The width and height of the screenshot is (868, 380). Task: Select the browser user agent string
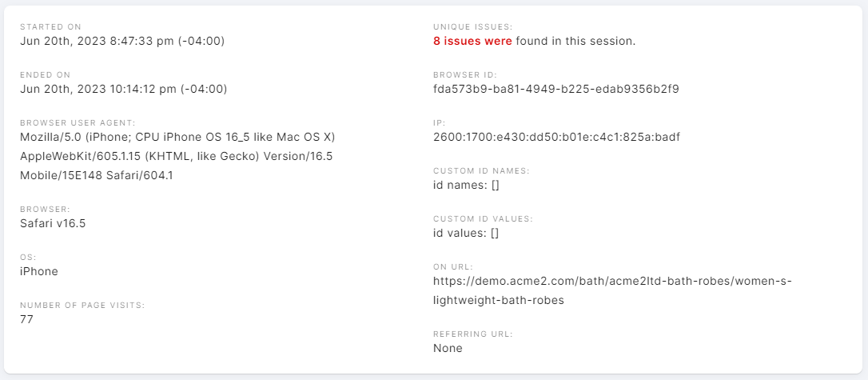tap(177, 156)
